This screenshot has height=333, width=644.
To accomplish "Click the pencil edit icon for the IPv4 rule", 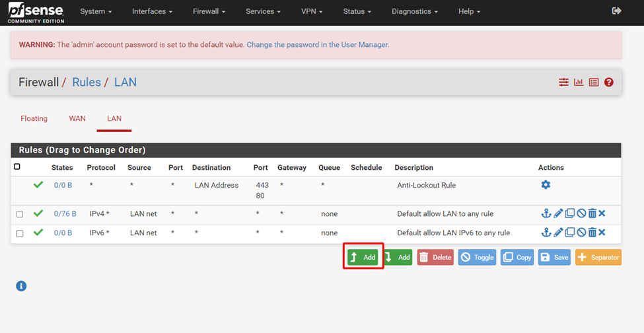I will pos(558,213).
